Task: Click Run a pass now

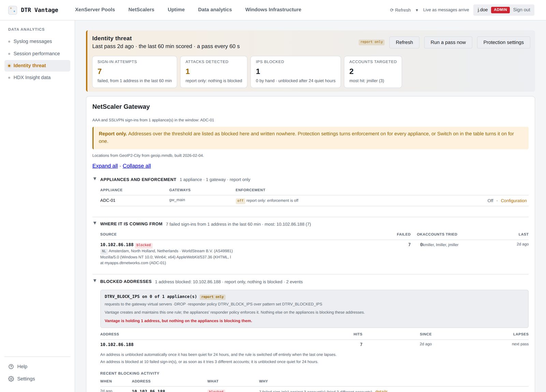Action: click(x=448, y=42)
